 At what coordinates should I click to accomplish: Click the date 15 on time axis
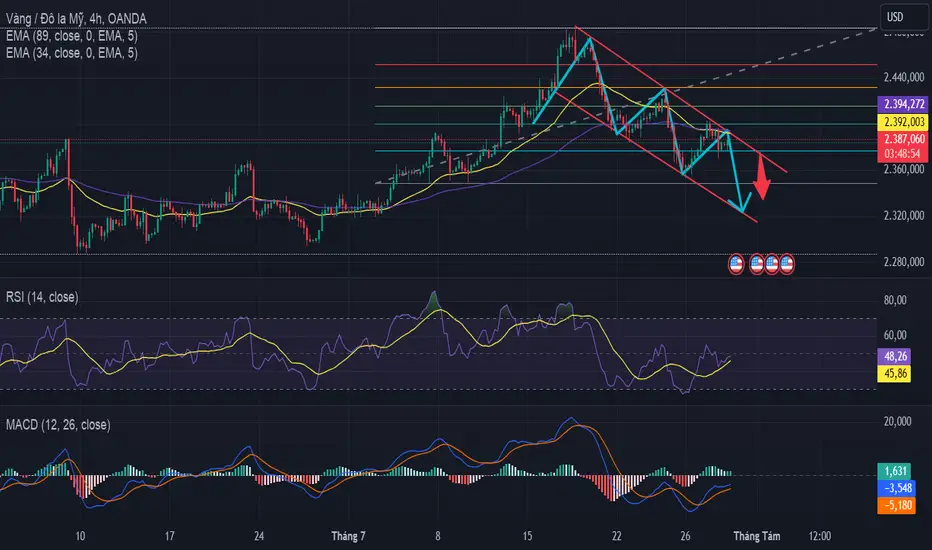click(527, 536)
